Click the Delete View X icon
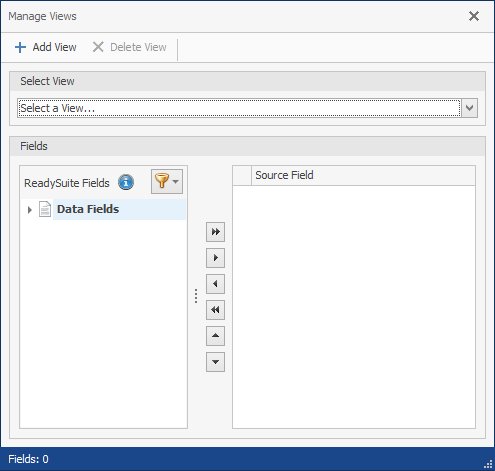The width and height of the screenshot is (495, 471). pyautogui.click(x=98, y=47)
